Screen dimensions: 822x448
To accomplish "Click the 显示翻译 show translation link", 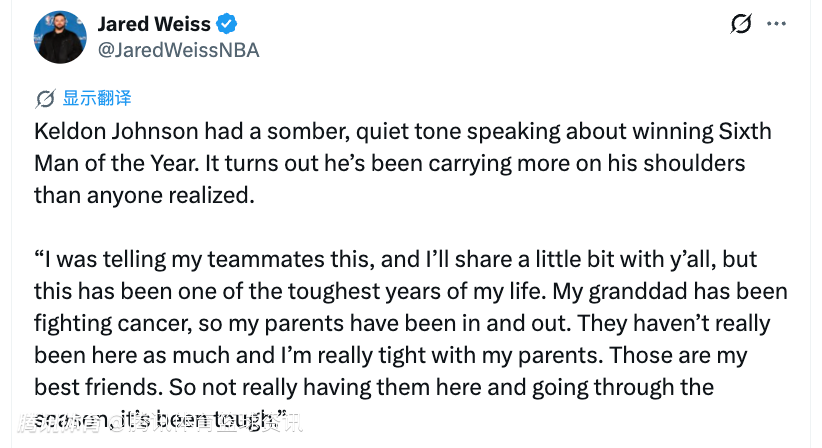I will click(97, 98).
